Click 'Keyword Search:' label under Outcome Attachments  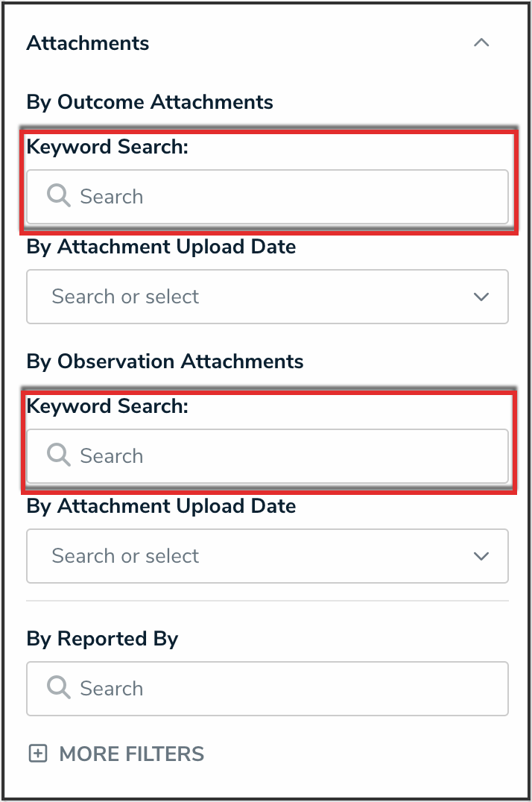point(107,147)
